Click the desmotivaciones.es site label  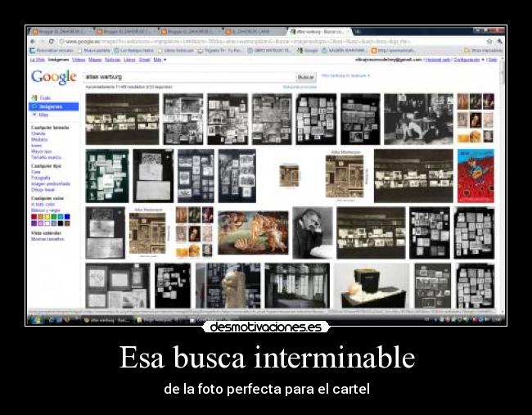coord(266,327)
